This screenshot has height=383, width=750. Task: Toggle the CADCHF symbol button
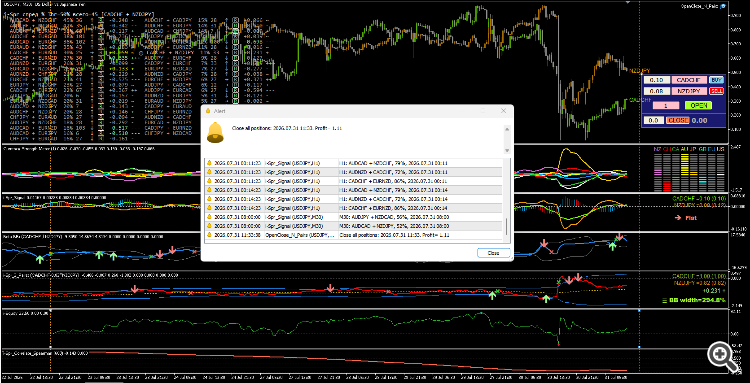688,80
